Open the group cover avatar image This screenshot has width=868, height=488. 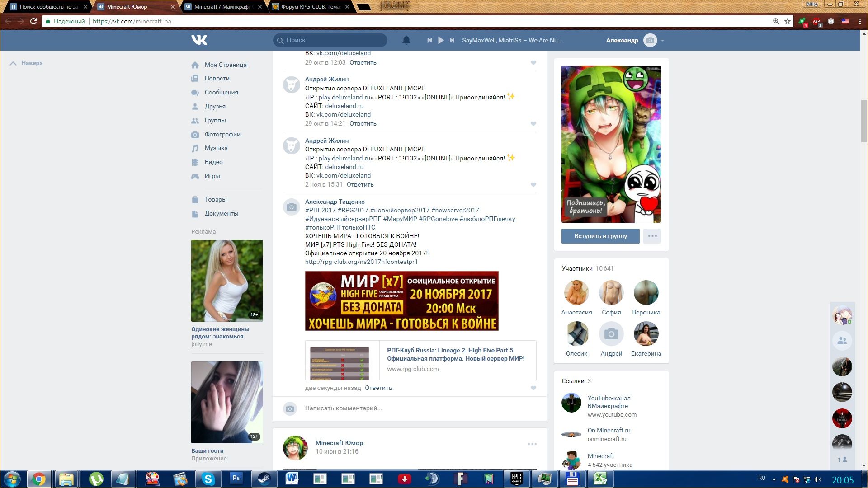pyautogui.click(x=611, y=144)
